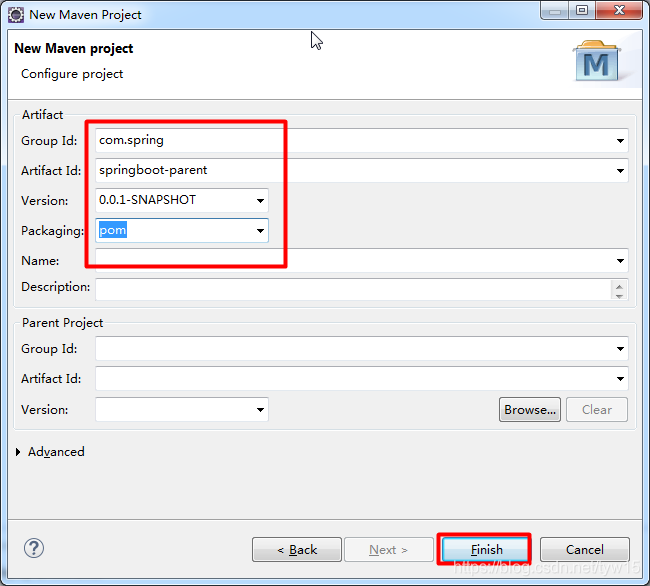Click the 'Artifact' group label
Image resolution: width=650 pixels, height=586 pixels.
tap(42, 115)
